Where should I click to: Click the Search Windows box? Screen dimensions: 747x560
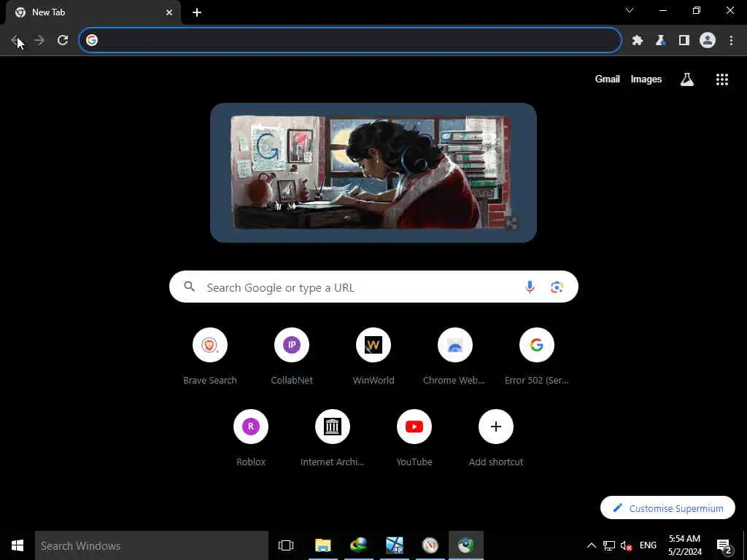(152, 545)
